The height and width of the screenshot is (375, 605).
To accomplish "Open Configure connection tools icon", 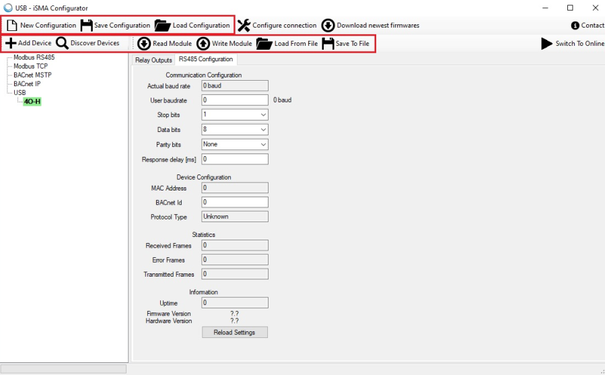I will [244, 25].
